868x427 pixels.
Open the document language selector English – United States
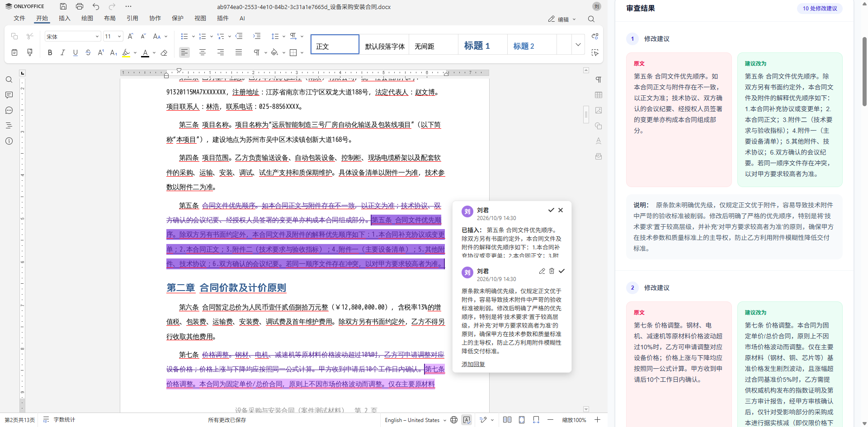point(415,420)
